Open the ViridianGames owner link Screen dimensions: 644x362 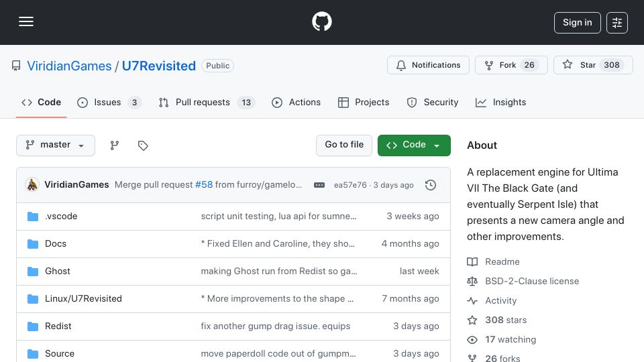[x=69, y=66]
